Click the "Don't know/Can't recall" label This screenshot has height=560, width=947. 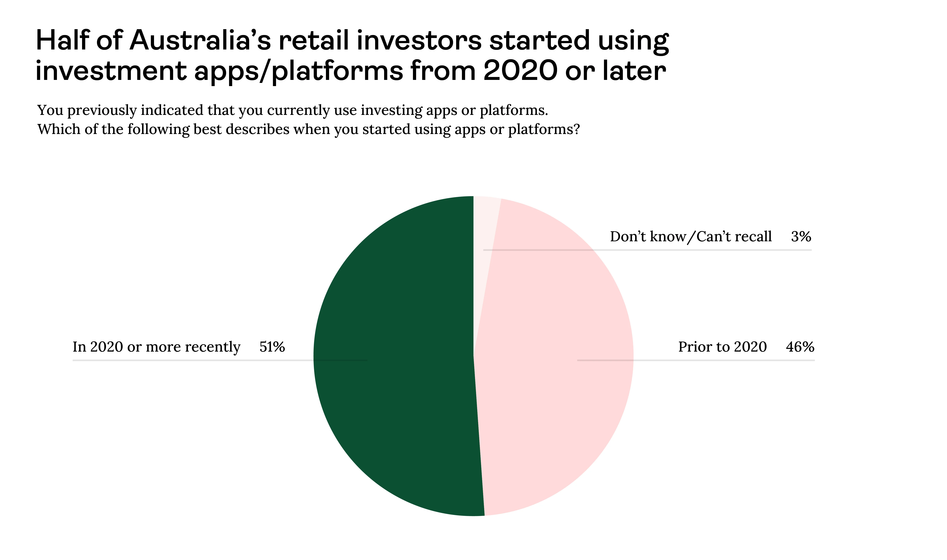[x=691, y=237]
